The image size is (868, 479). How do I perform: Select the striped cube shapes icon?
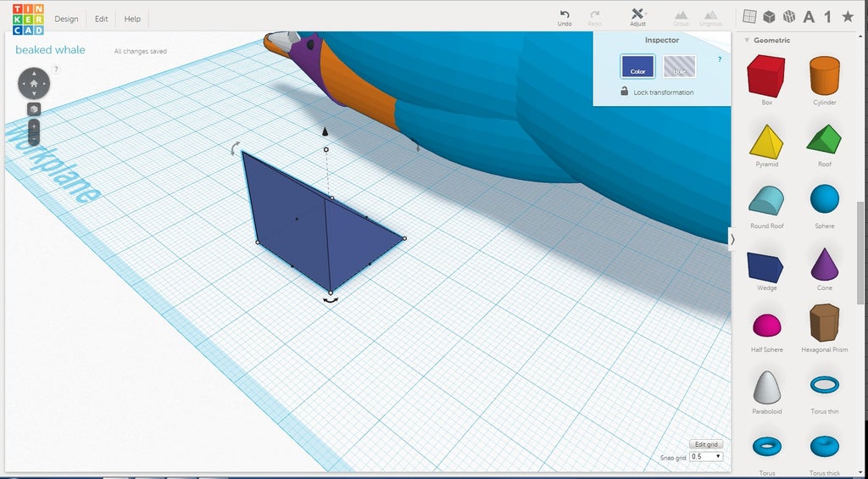click(789, 17)
